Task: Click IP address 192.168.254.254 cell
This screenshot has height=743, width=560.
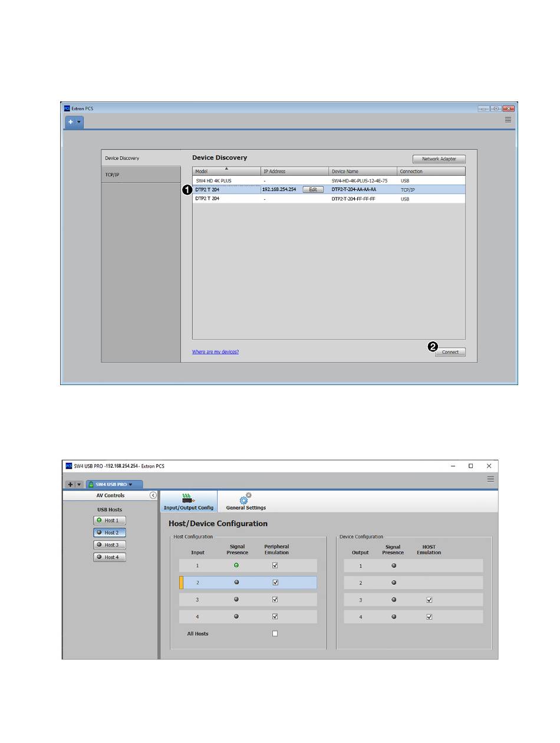Action: 279,190
